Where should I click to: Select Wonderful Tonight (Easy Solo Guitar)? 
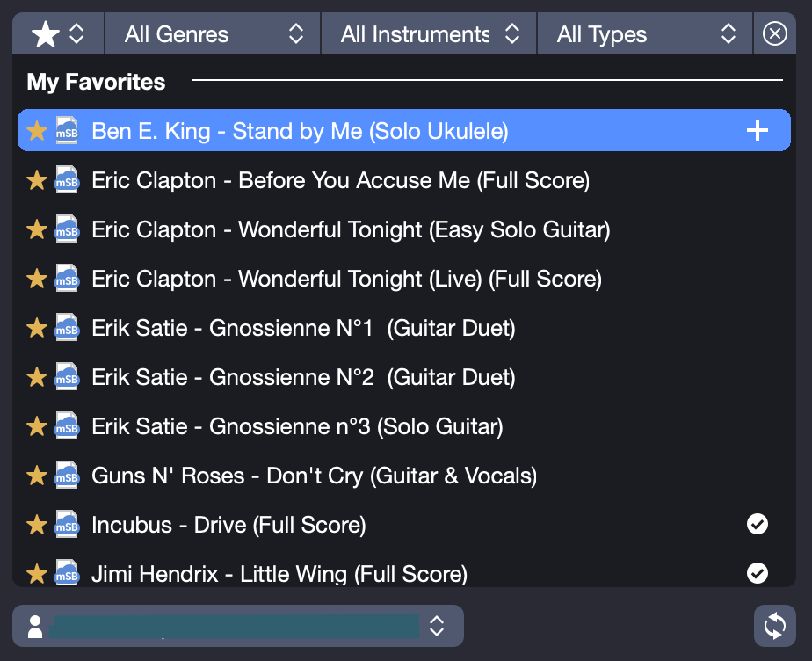click(404, 229)
